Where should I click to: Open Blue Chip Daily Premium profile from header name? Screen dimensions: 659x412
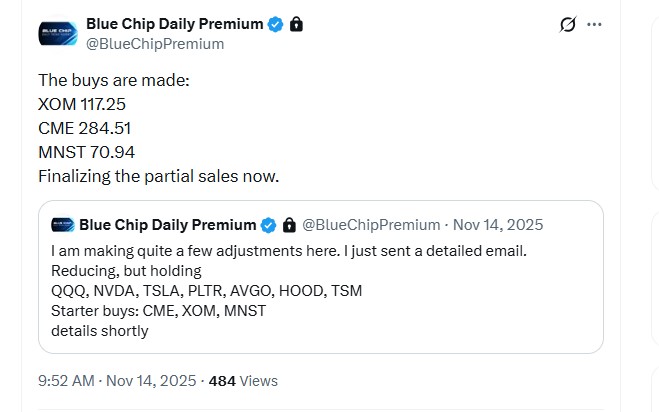[x=175, y=23]
